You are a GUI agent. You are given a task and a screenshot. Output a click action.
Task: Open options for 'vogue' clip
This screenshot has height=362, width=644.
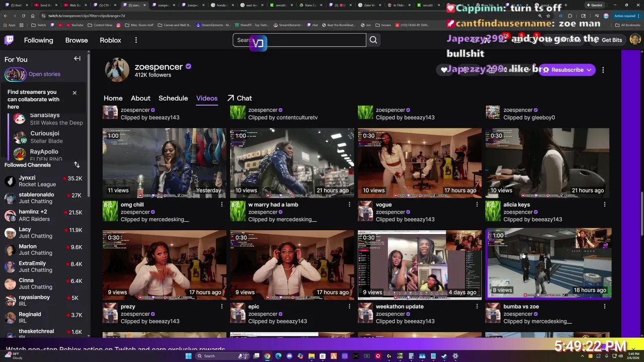tap(477, 205)
